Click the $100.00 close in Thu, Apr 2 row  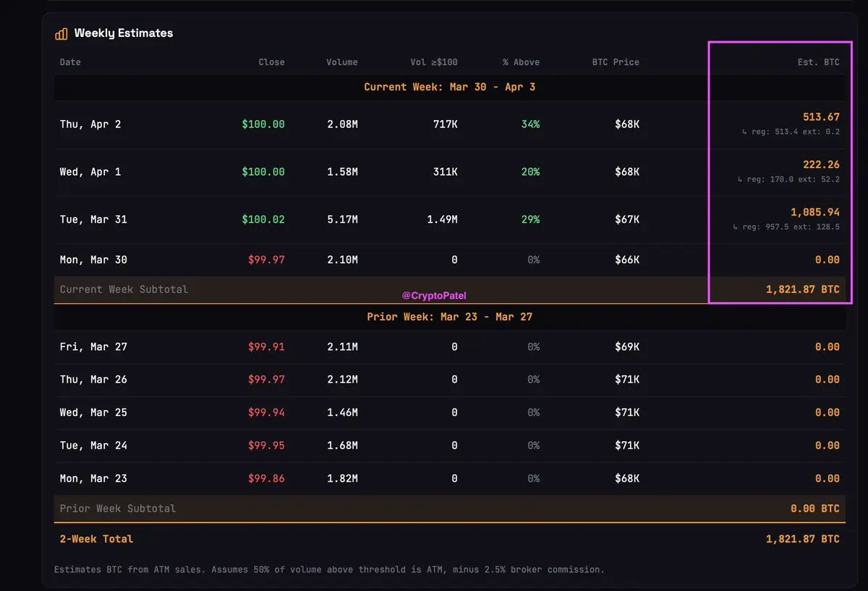coord(263,124)
